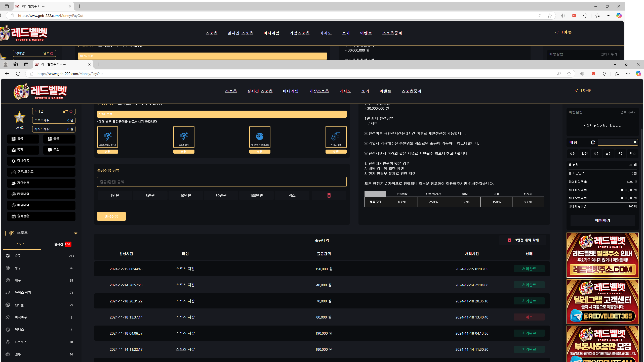
Task: Add this page to favorites in front window
Action: (x=569, y=74)
